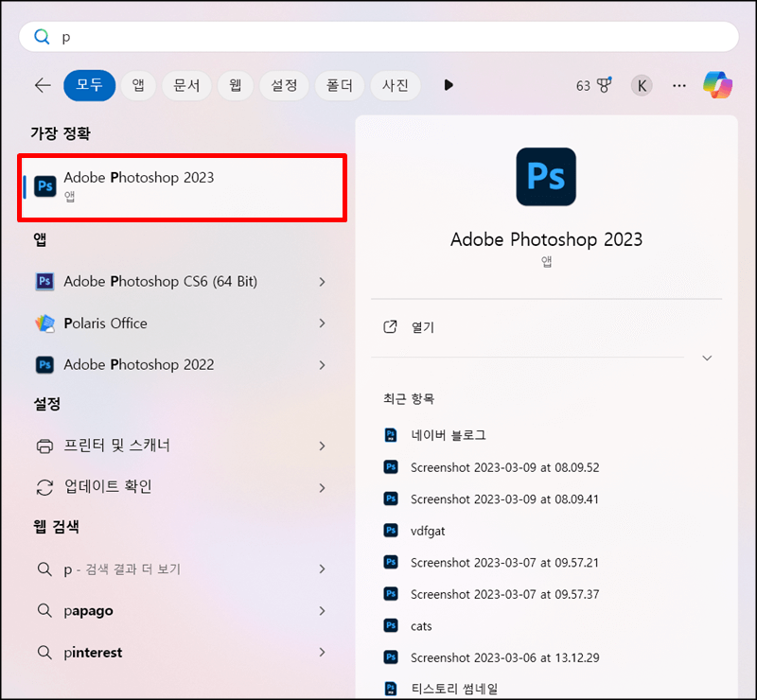Screen dimensions: 757x700
Task: Switch to the 웹 filter tab
Action: point(235,85)
